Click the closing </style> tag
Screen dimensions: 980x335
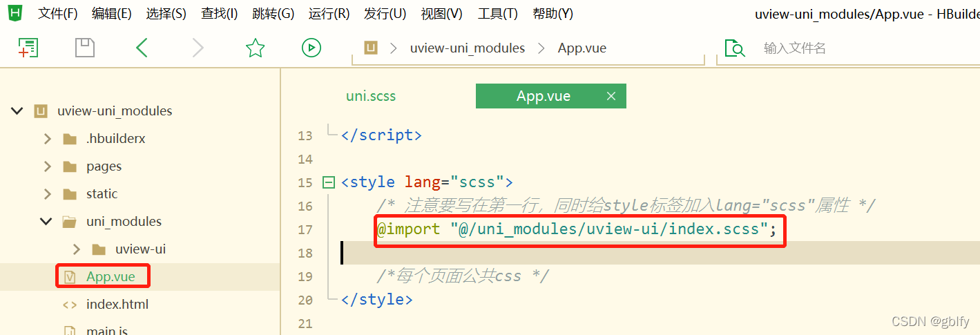coord(376,299)
